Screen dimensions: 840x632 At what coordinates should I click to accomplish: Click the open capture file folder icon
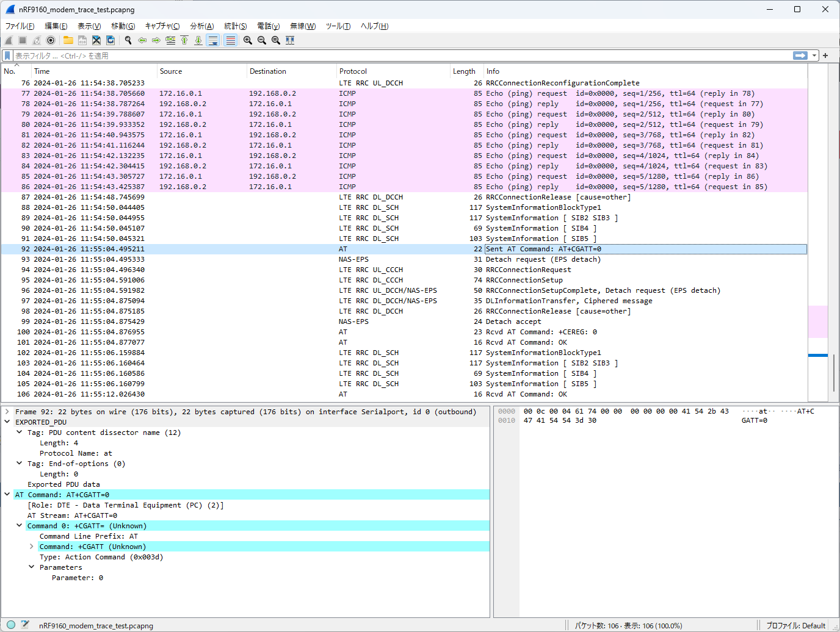[x=68, y=40]
